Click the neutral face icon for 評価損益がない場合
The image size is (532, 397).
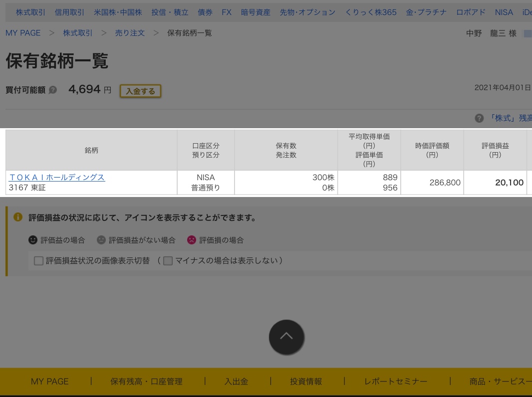point(101,240)
